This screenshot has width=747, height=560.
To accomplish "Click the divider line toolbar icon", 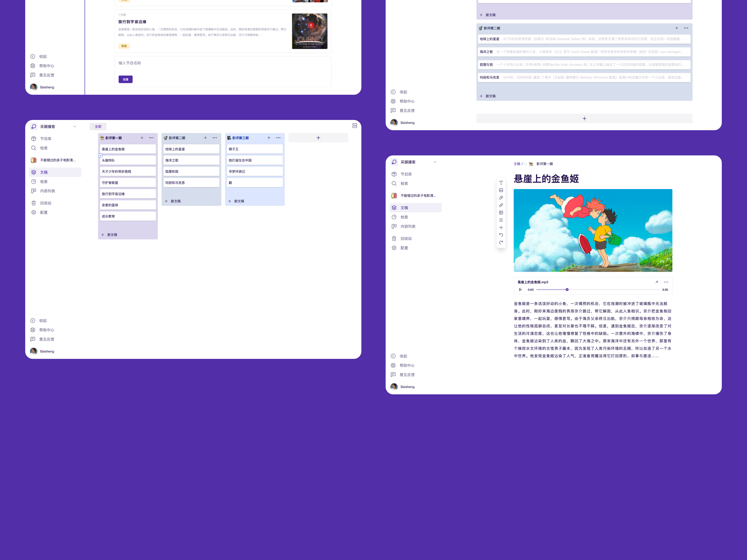I will tap(501, 220).
